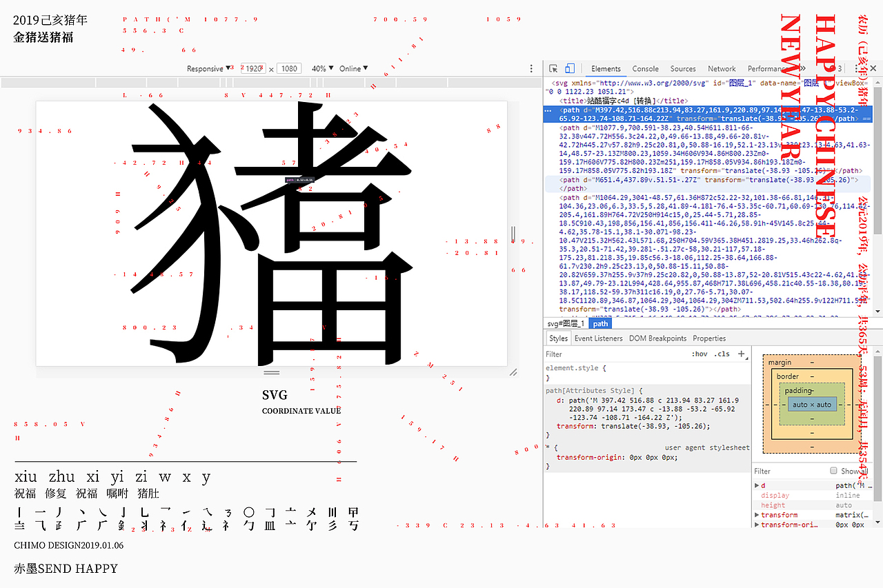This screenshot has width=883, height=588.
Task: Click the viewport right edge handle
Action: 513,234
